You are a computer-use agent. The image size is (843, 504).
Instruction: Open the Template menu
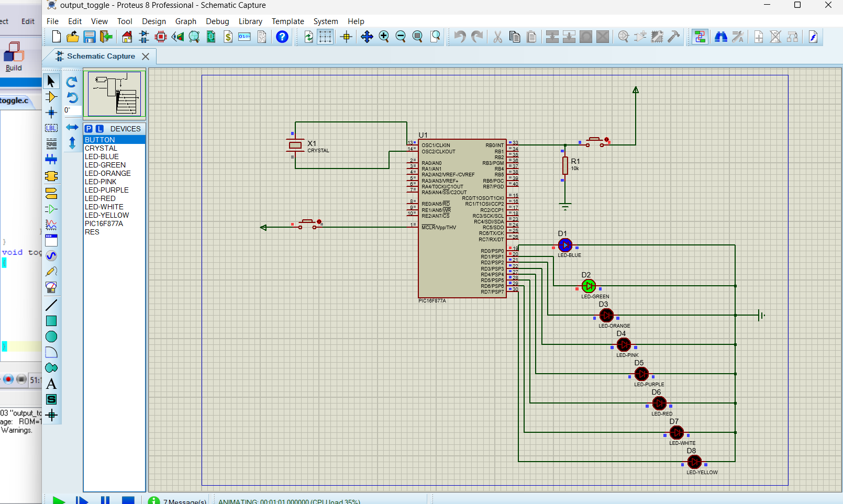287,21
